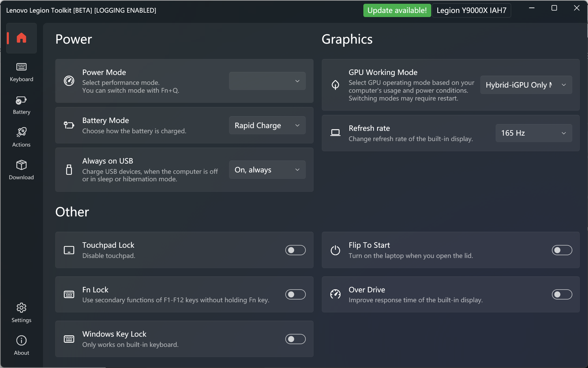Click the Legion Y9000X IAH7 label

(x=471, y=10)
